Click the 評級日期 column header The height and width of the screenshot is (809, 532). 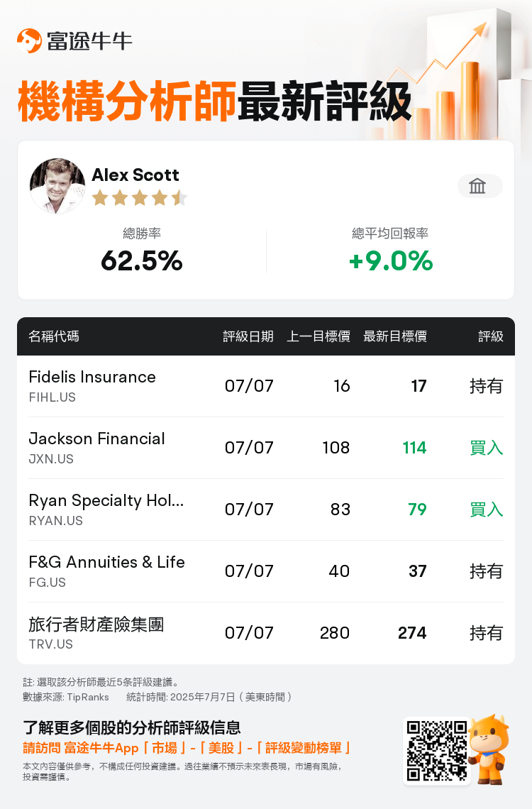[248, 336]
